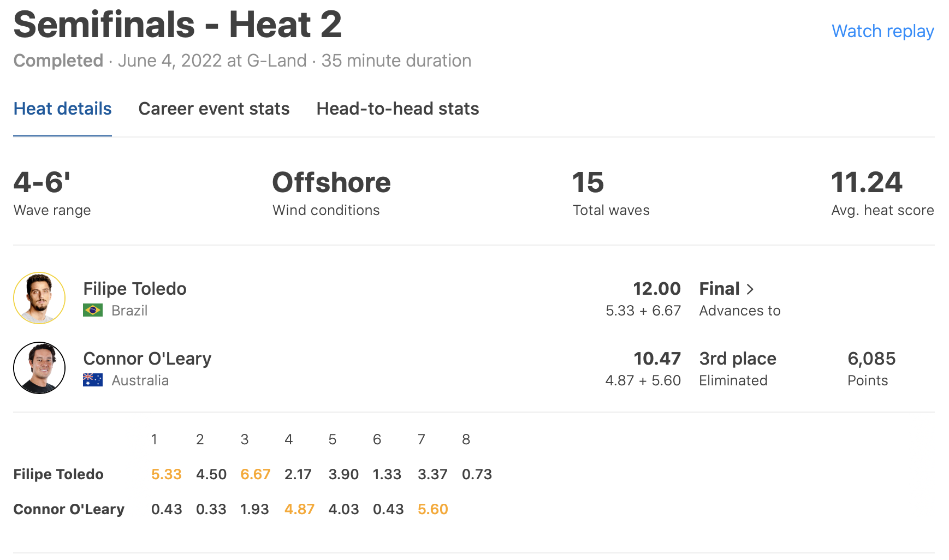Viewport: 949px width, 560px height.
Task: Open Connor O'Leary's name link
Action: pyautogui.click(x=147, y=359)
